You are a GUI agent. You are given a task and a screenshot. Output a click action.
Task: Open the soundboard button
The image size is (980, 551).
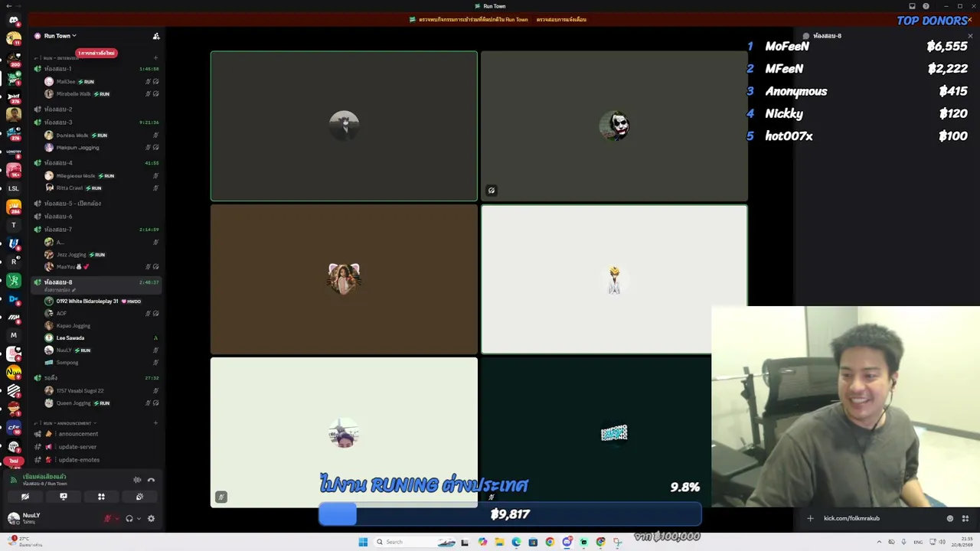pyautogui.click(x=139, y=497)
